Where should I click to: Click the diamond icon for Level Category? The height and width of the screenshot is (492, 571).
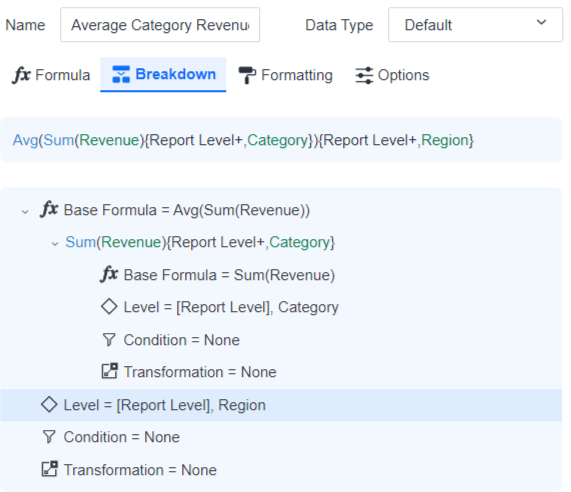click(x=109, y=307)
